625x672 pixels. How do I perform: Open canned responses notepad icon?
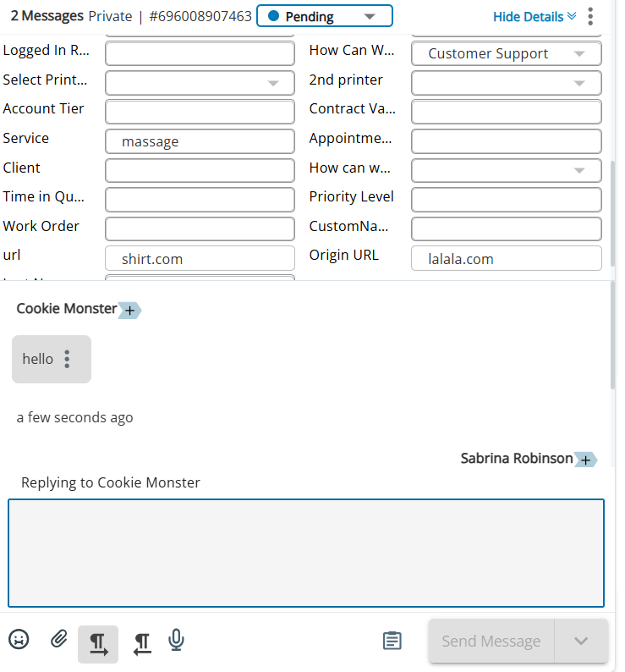392,641
